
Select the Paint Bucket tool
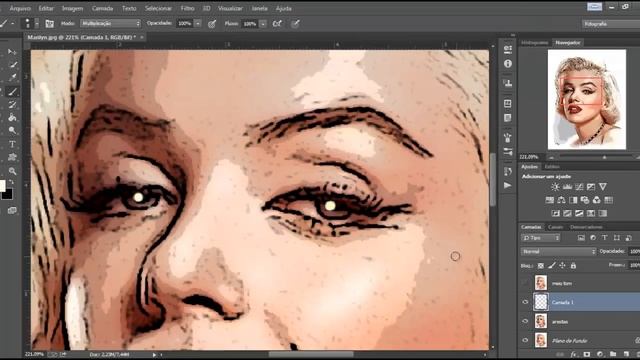point(12,118)
